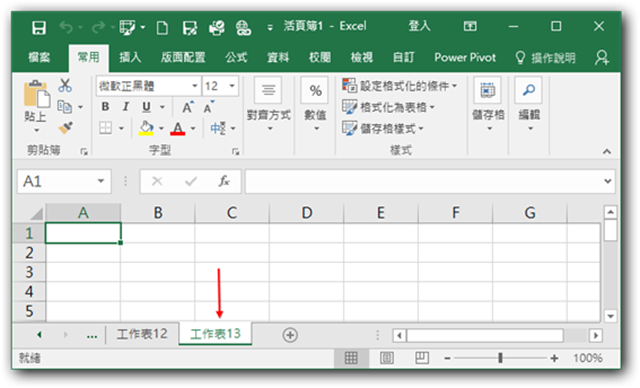Click the sheet tabs ellipsis
The height and width of the screenshot is (388, 640).
[92, 336]
